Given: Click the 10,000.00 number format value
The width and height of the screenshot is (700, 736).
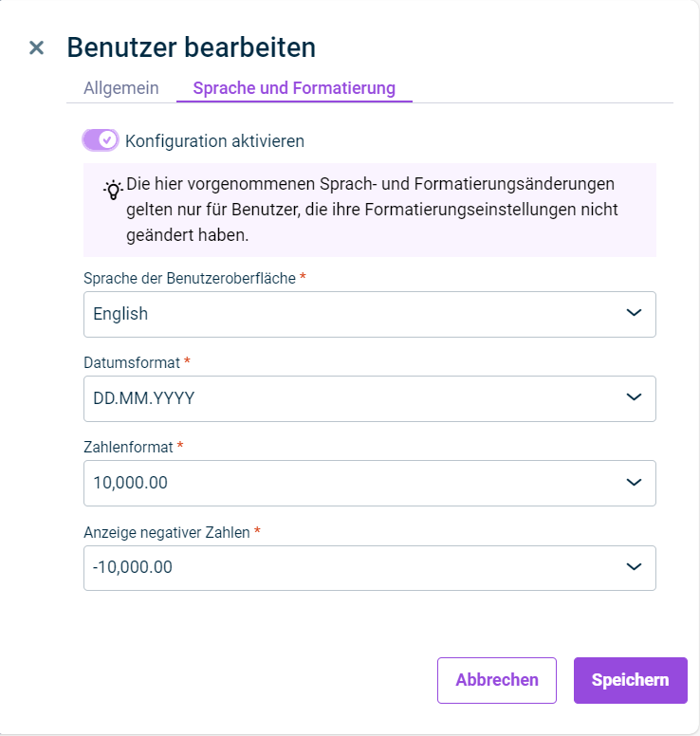Looking at the screenshot, I should pos(130,483).
